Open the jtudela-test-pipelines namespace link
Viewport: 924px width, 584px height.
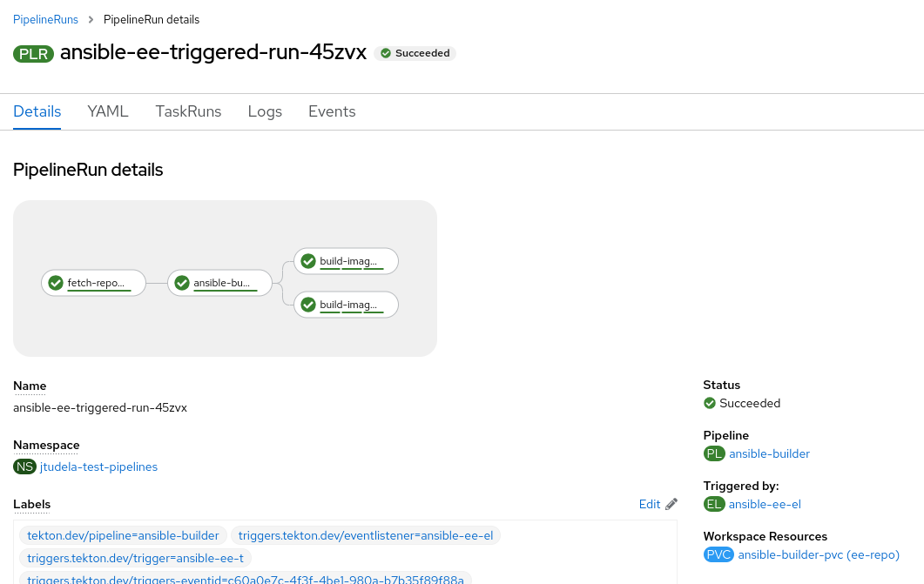click(98, 467)
